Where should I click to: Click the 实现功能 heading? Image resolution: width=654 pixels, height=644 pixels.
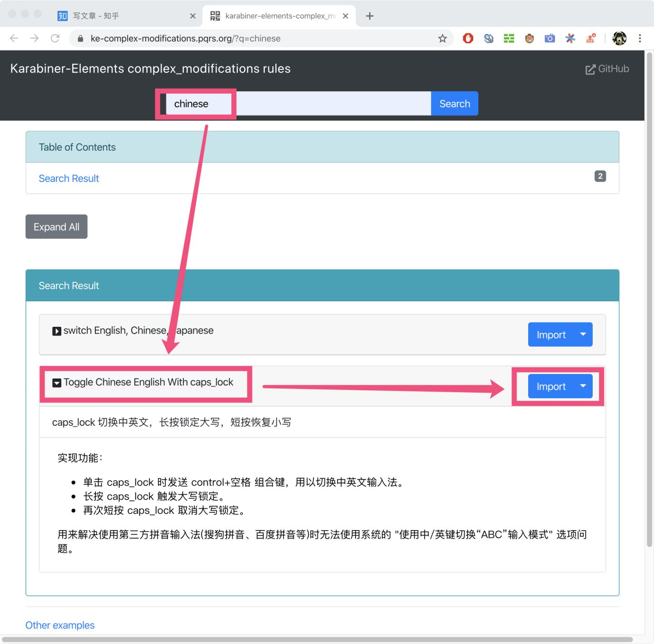coord(80,458)
